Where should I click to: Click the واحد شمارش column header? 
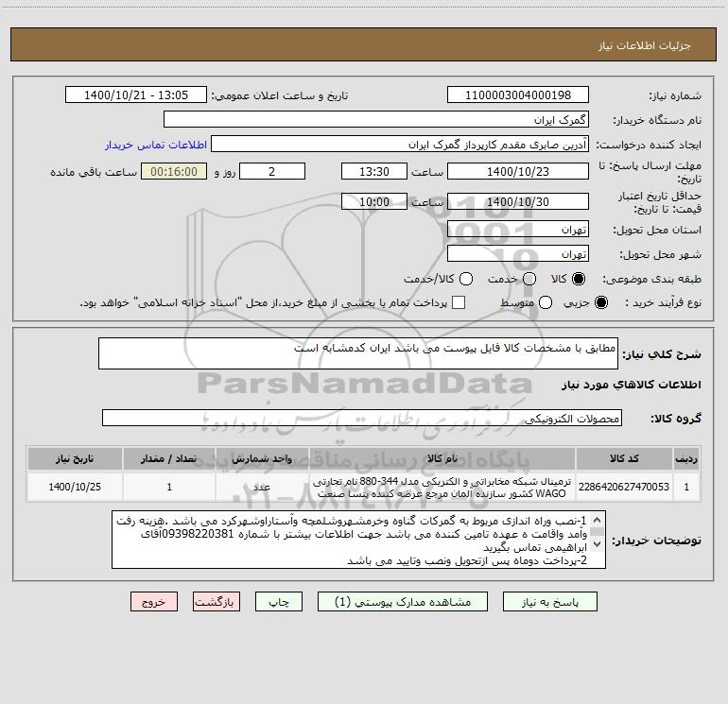[x=262, y=459]
